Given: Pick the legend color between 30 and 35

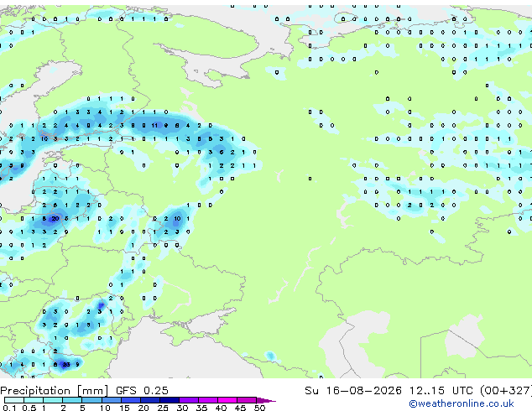Looking at the screenshot, I should point(189,400).
